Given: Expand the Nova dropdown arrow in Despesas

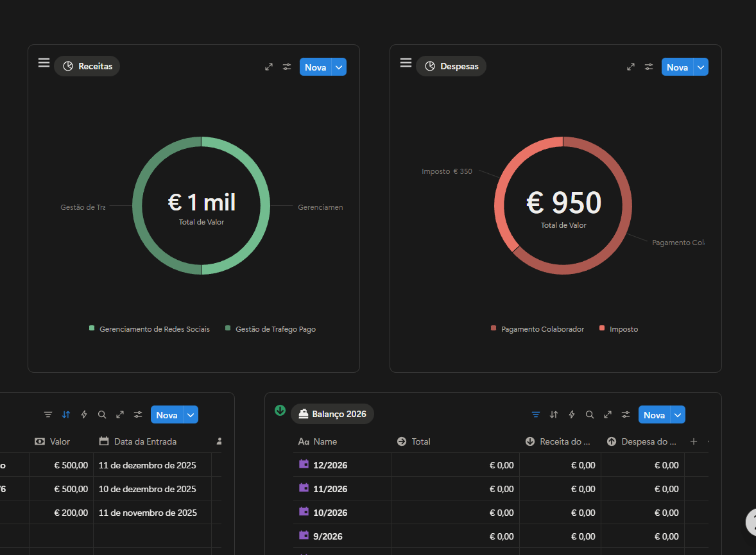Looking at the screenshot, I should (701, 67).
